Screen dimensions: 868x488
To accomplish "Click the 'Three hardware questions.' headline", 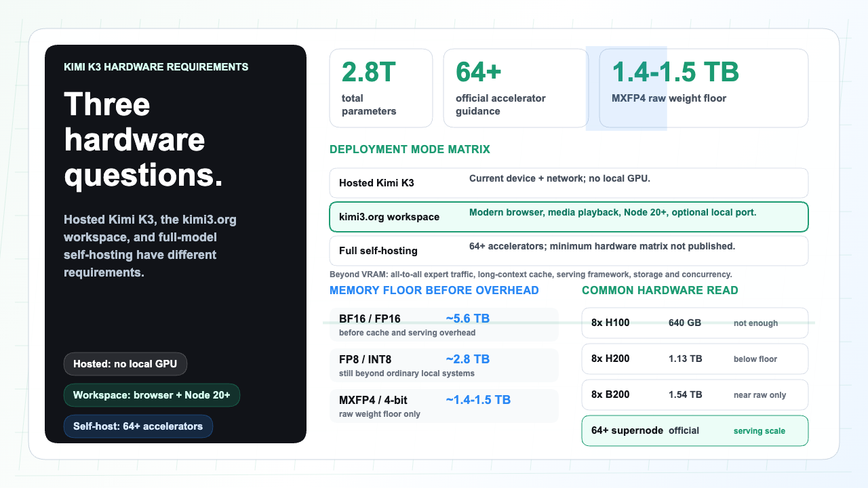I will 143,140.
